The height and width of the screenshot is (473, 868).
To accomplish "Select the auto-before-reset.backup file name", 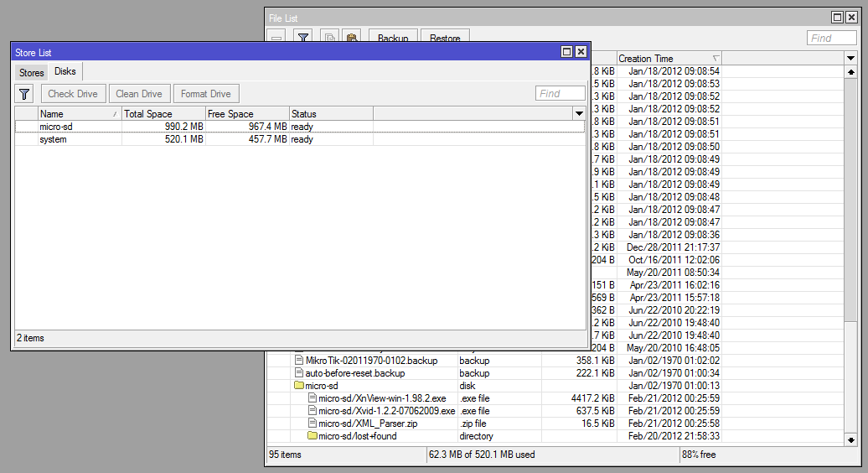I will 355,372.
